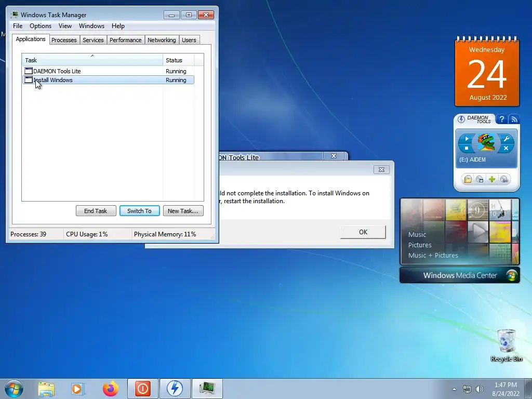Switch to the Networking tab

coord(162,40)
